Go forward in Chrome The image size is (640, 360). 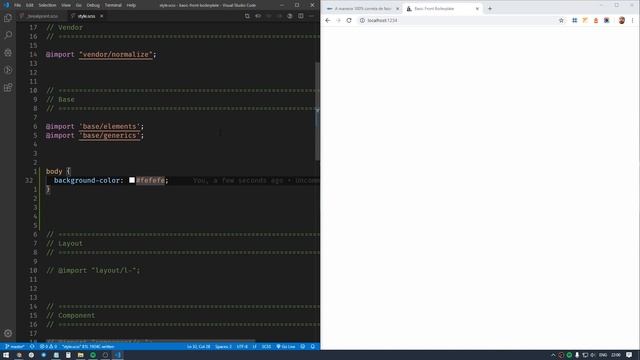point(338,20)
